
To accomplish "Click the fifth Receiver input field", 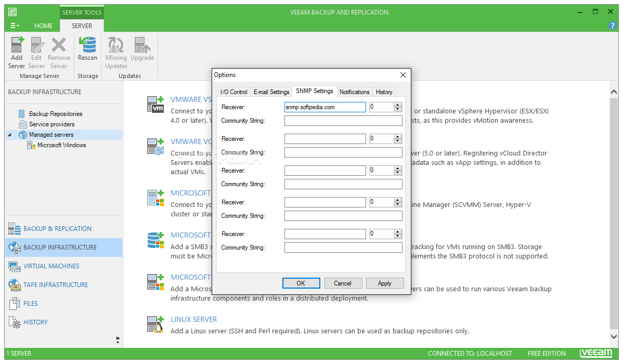I will tap(325, 234).
